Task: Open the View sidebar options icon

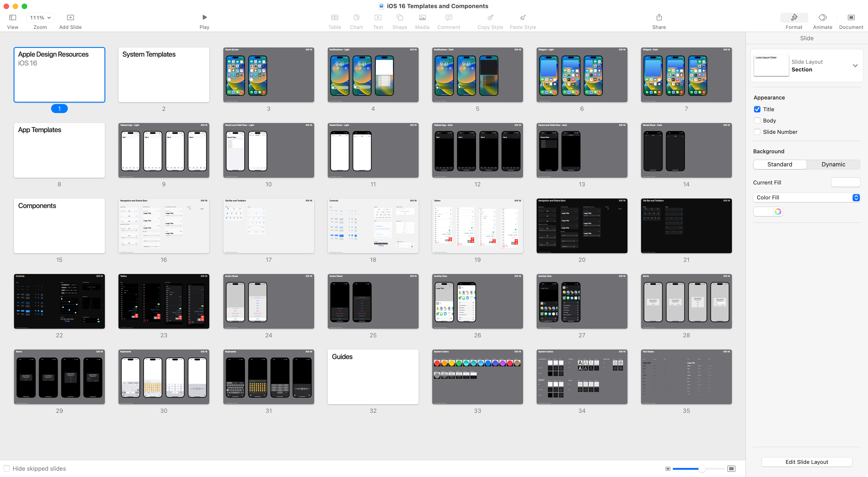Action: 12,18
